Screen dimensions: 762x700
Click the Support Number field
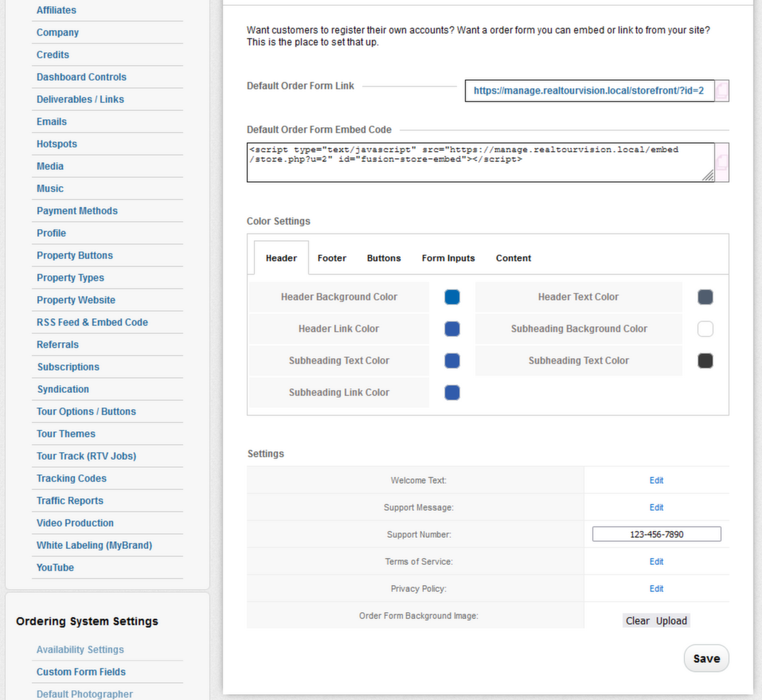[x=656, y=534]
